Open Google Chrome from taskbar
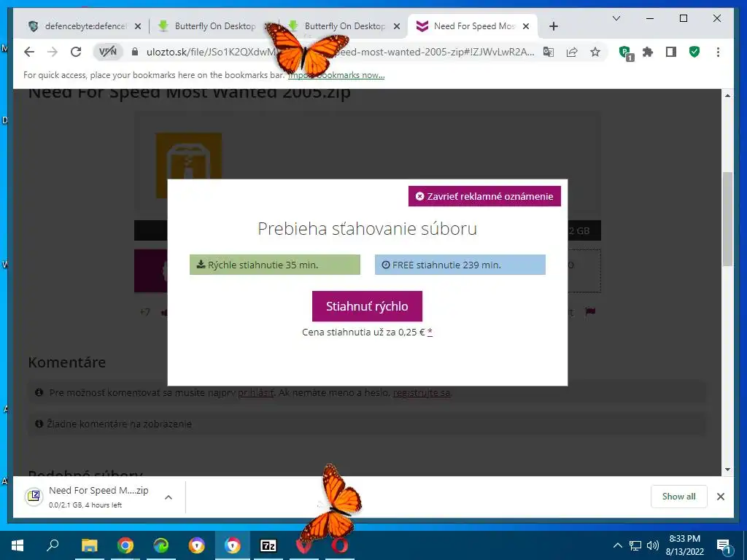 click(x=125, y=545)
